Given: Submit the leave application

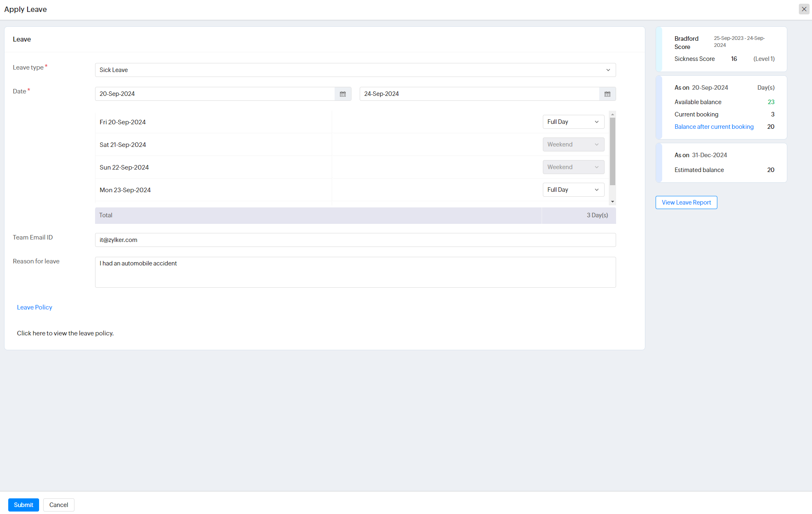Looking at the screenshot, I should pos(23,505).
